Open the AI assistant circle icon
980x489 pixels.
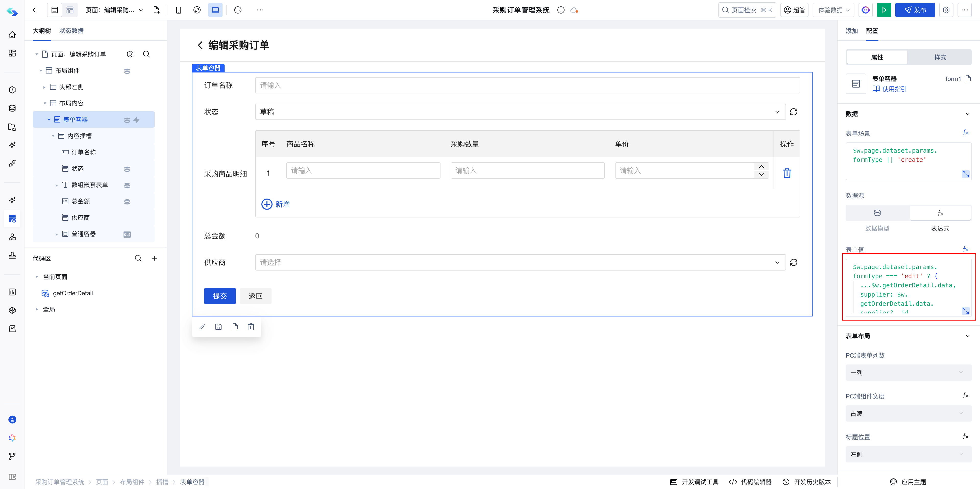point(865,10)
